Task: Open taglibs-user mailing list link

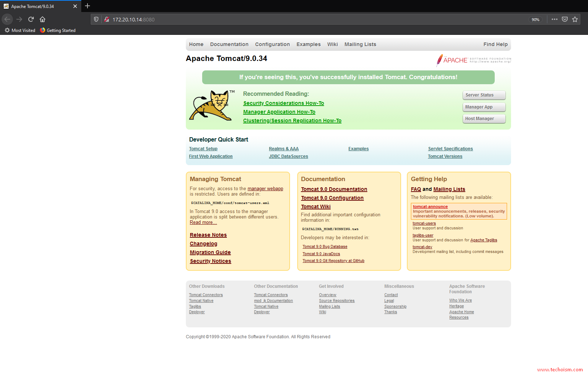Action: (x=423, y=236)
